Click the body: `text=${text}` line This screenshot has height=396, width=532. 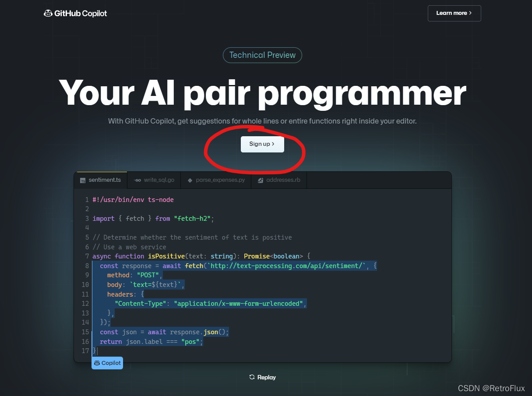146,285
